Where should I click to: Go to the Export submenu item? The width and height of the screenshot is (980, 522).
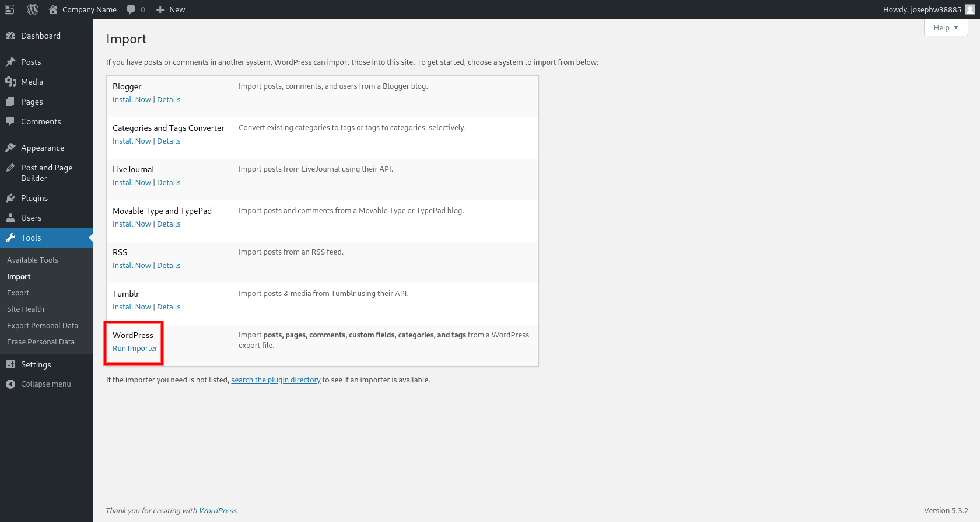coord(18,293)
